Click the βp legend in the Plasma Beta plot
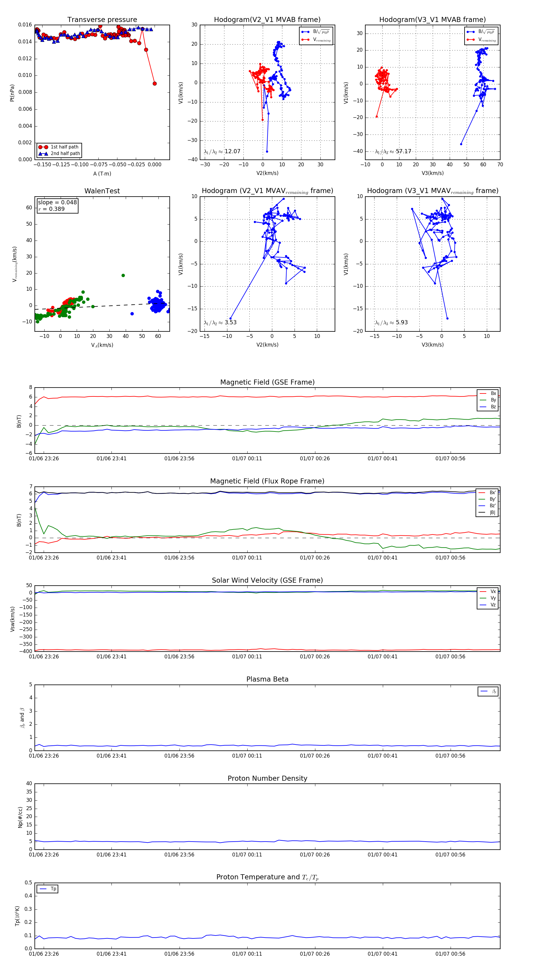The width and height of the screenshot is (535, 980). click(x=488, y=691)
